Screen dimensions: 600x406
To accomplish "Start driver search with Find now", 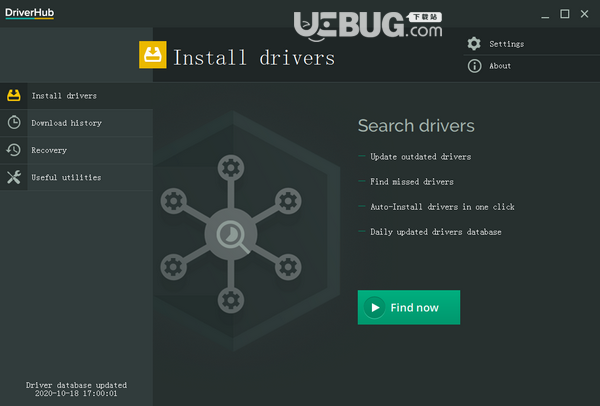I will [x=409, y=307].
